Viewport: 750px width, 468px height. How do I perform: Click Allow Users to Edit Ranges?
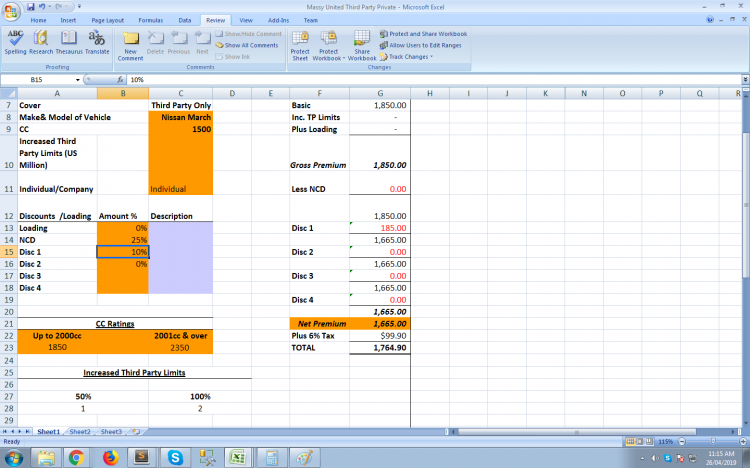click(x=424, y=45)
